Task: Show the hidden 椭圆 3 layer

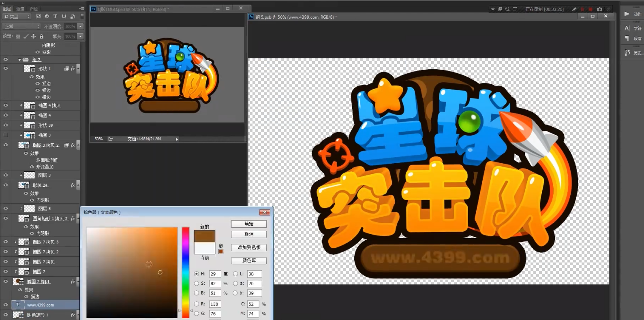Action: tap(6, 135)
